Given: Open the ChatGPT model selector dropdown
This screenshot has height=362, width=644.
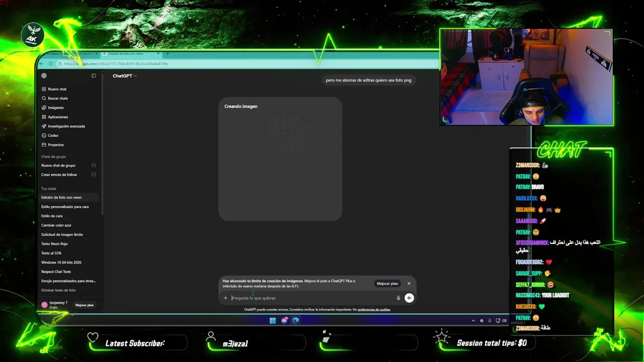Looking at the screenshot, I should 124,76.
